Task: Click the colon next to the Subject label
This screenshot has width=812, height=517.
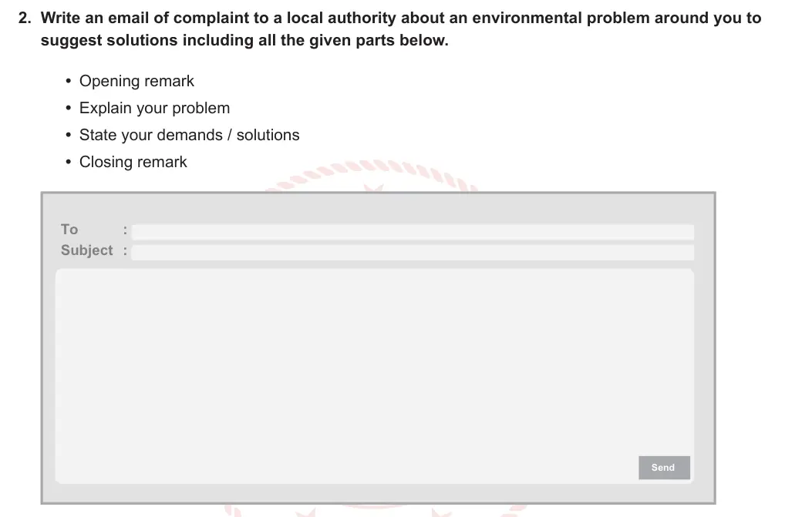Action: [x=126, y=251]
